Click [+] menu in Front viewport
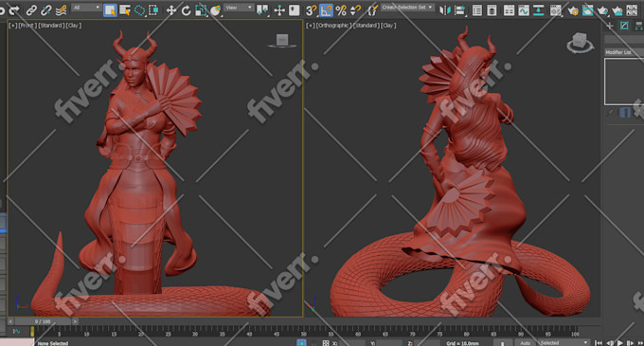Screen dimensions: 644x346 tap(13, 26)
